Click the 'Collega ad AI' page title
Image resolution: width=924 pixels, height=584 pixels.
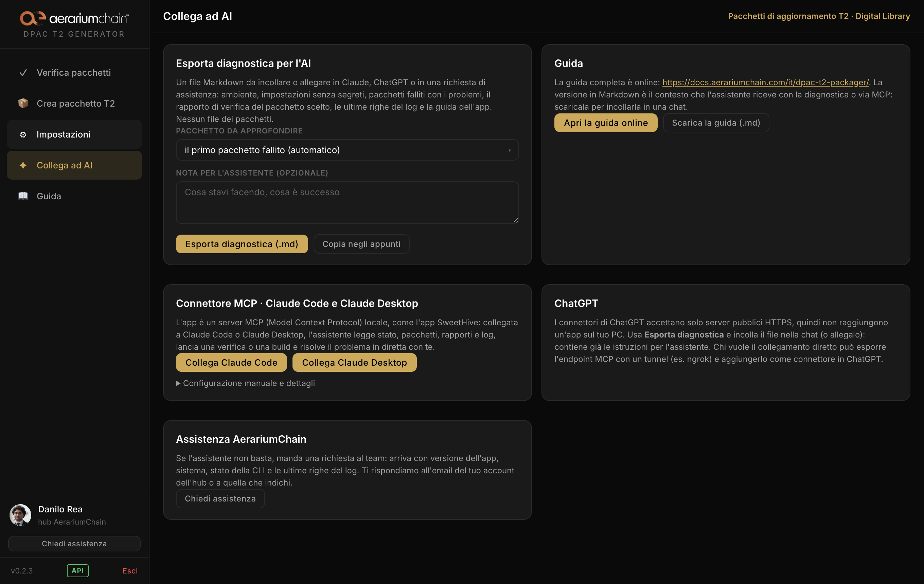[198, 16]
